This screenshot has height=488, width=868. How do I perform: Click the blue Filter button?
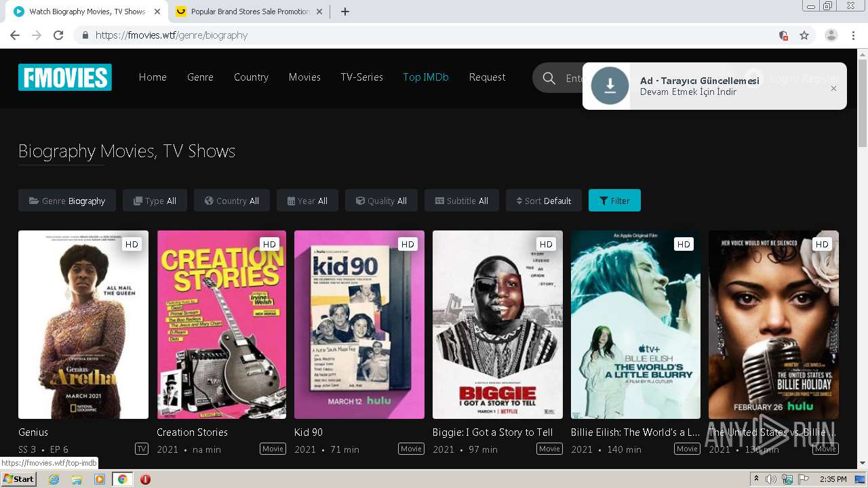point(614,201)
